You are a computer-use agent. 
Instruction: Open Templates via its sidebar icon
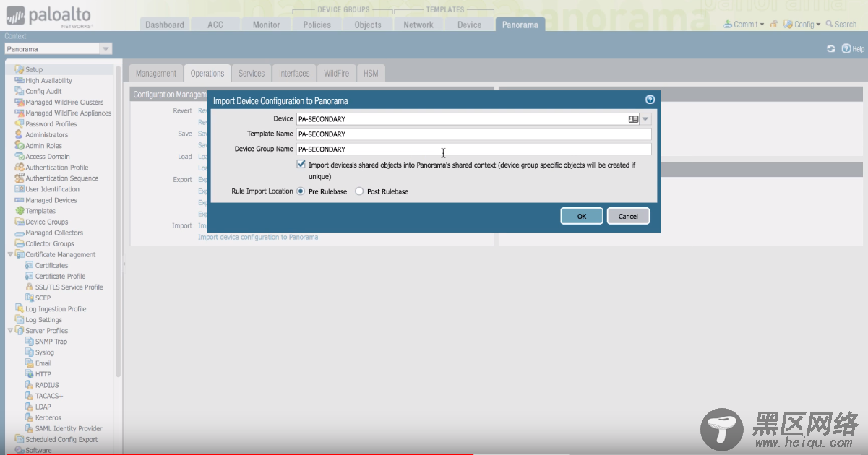click(20, 211)
